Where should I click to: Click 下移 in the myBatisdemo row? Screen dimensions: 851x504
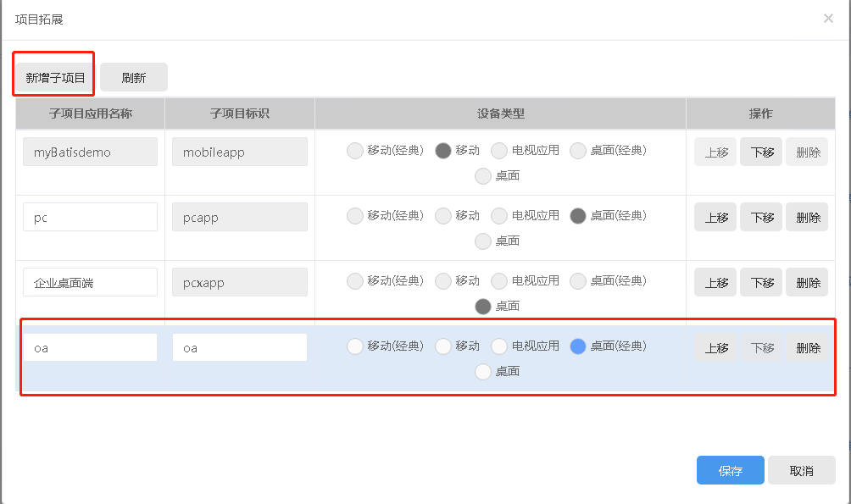point(761,152)
